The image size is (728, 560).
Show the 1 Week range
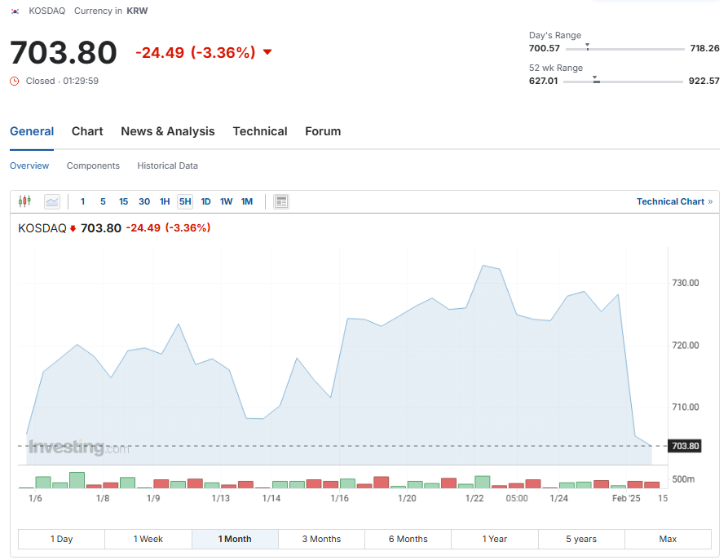pyautogui.click(x=148, y=539)
